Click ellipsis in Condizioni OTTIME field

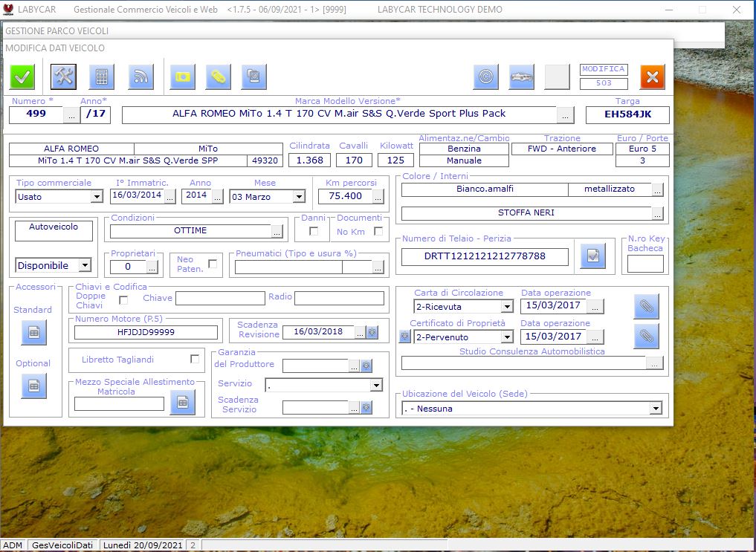point(277,232)
